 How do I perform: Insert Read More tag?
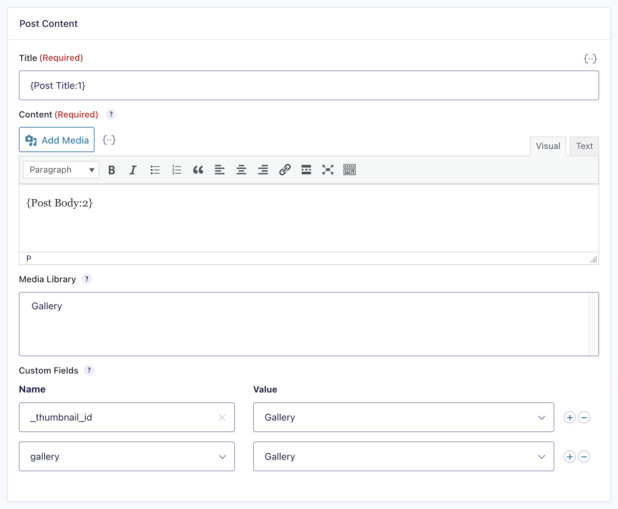point(306,170)
